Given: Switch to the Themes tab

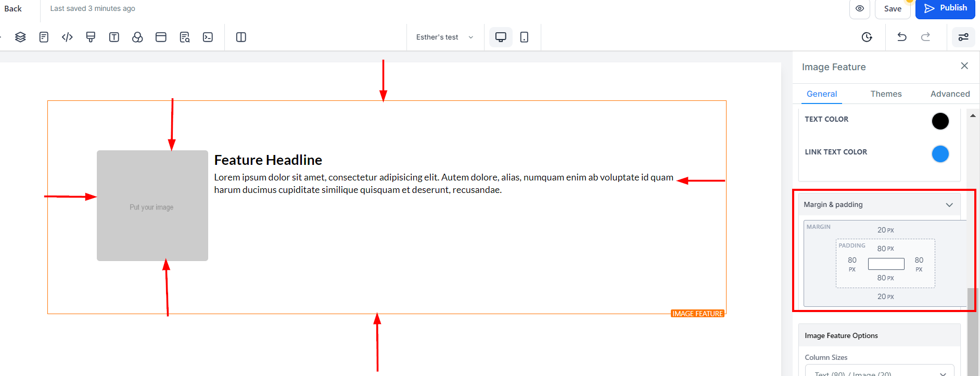Looking at the screenshot, I should coord(886,94).
